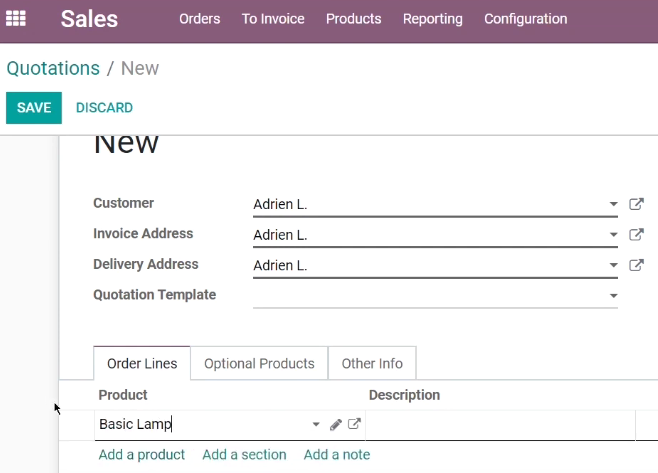The image size is (658, 473).
Task: Open the Reporting menu
Action: [x=433, y=19]
